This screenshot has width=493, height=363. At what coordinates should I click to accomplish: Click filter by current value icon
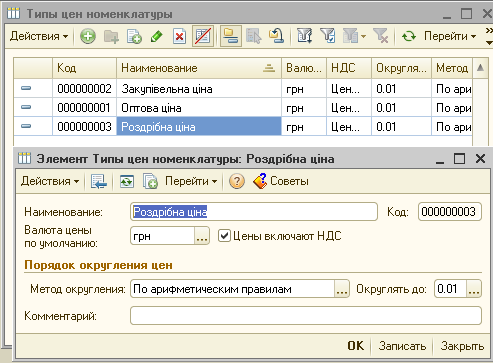pos(327,36)
